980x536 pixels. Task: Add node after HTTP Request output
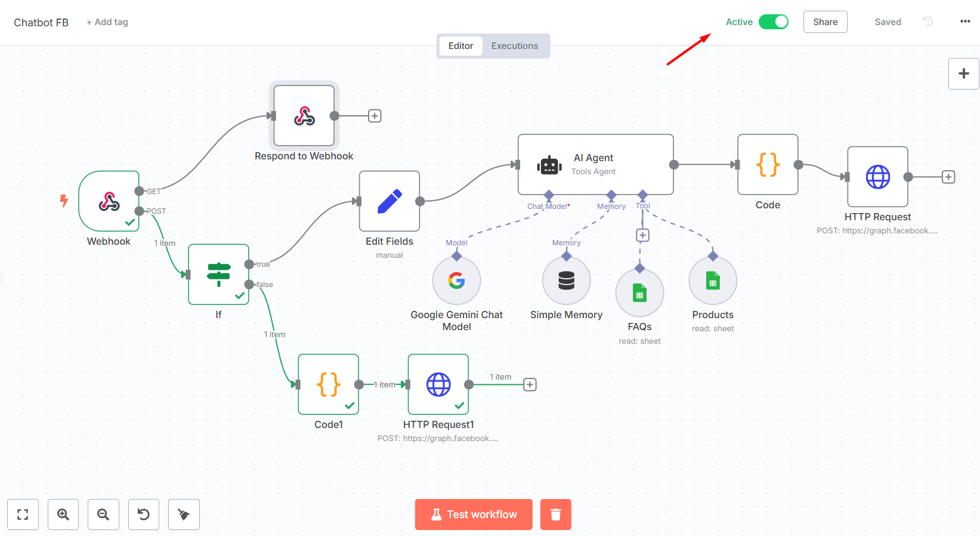click(x=948, y=177)
